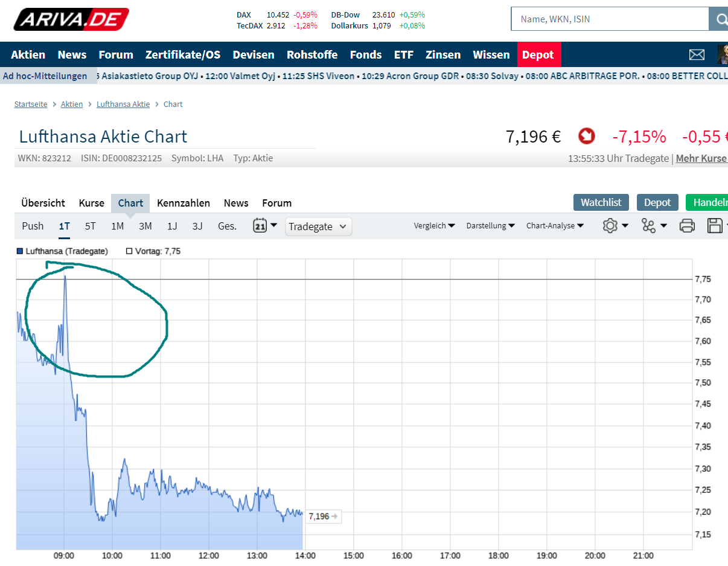This screenshot has width=728, height=566.
Task: Select the Chart tab
Action: click(130, 203)
